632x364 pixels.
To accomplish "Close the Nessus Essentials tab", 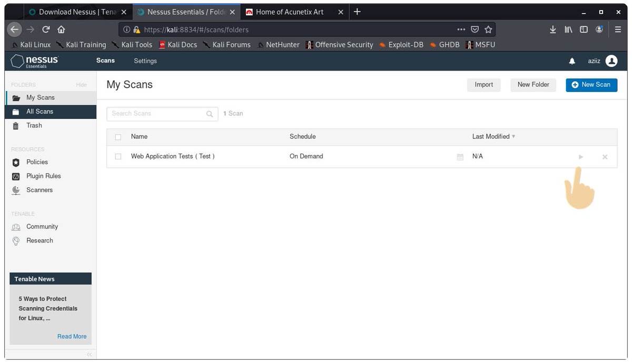I will tap(232, 12).
